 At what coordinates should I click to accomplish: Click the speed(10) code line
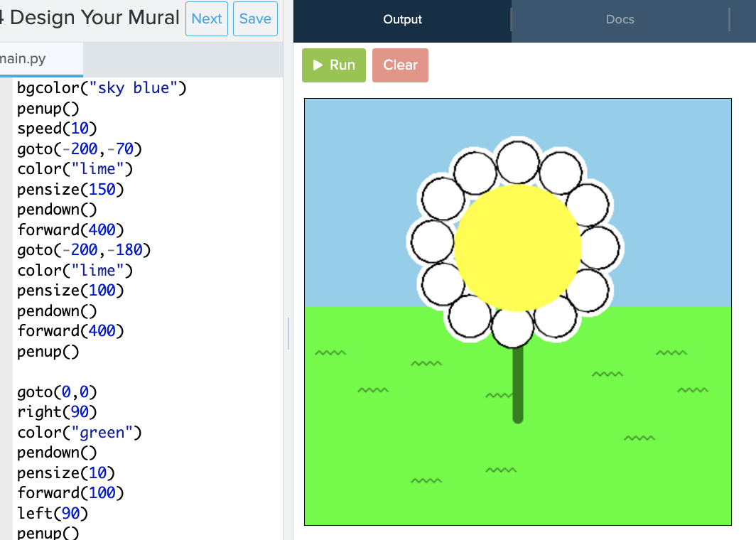(x=57, y=129)
